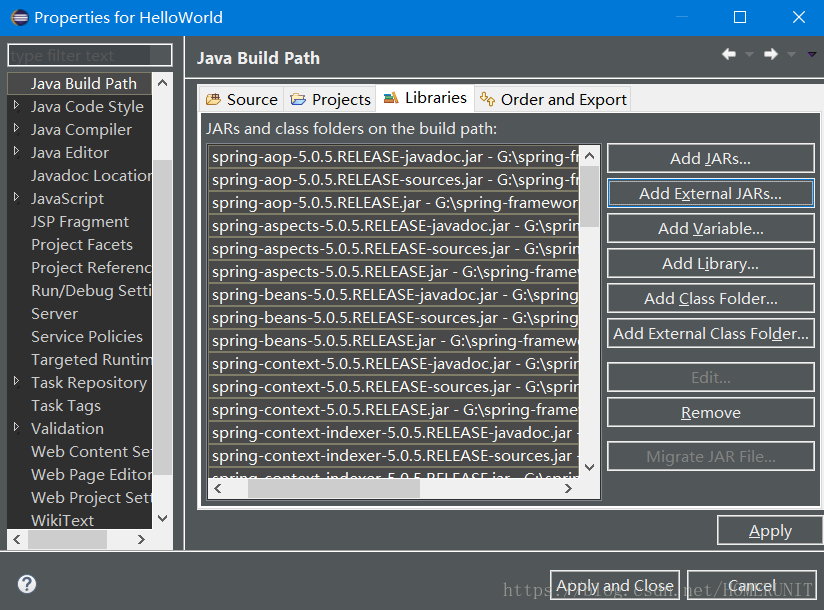Click the JAR list horizontal scrollbar thumb
This screenshot has height=610, width=824.
tap(334, 488)
